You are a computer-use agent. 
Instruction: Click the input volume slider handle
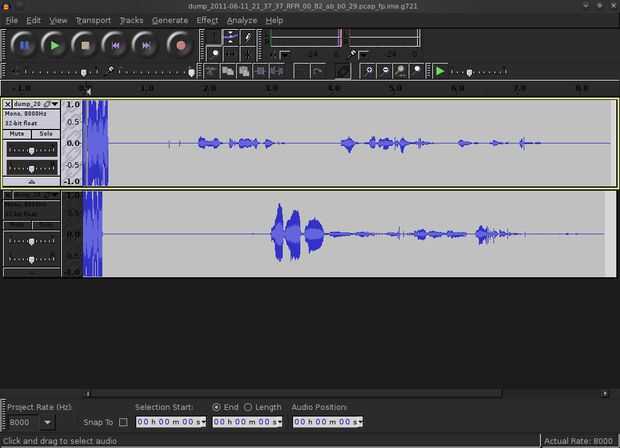click(191, 73)
